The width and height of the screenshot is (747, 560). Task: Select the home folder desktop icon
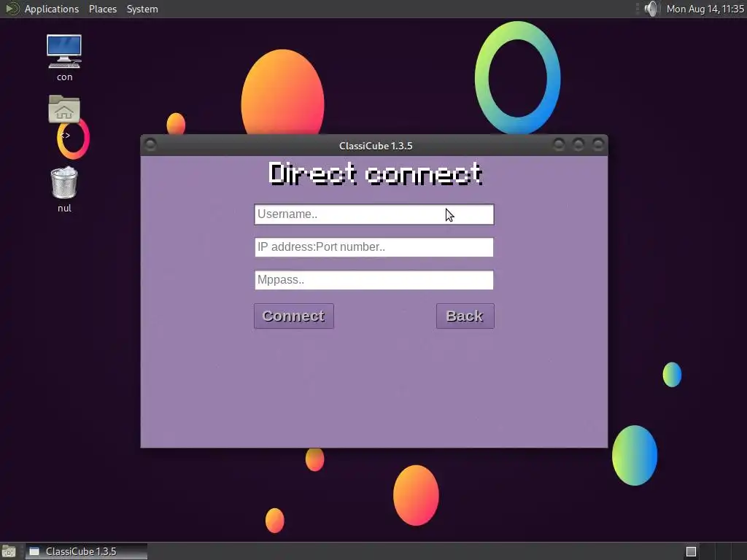pos(64,109)
